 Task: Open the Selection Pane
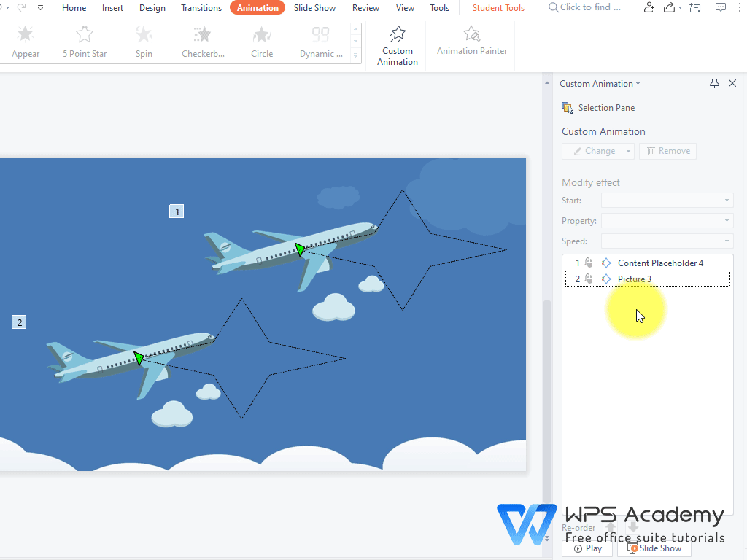[598, 107]
